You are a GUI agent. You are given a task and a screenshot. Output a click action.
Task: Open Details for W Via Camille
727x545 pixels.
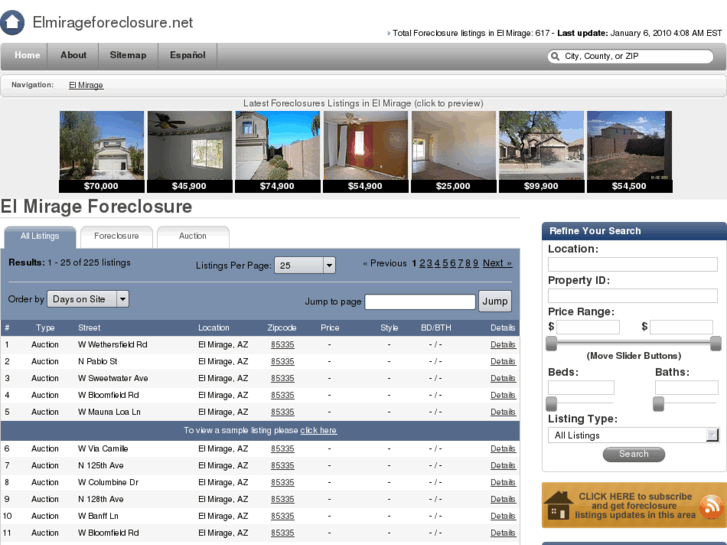503,449
